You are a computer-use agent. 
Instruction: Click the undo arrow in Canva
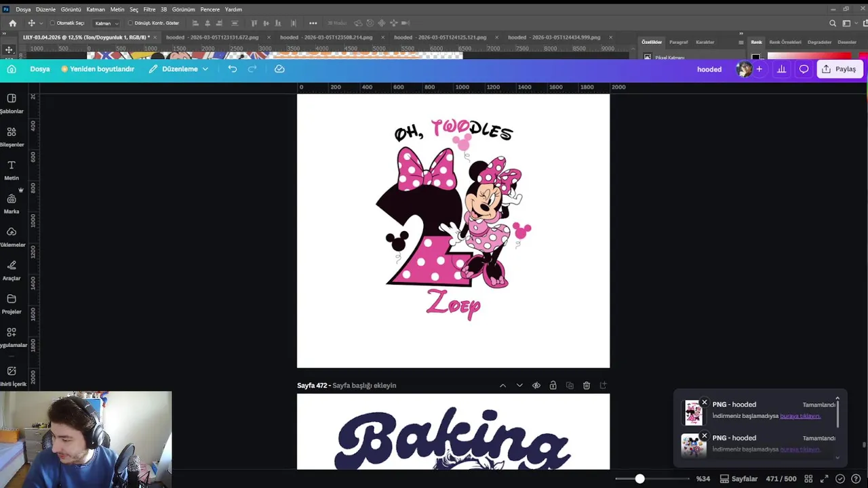click(x=233, y=69)
